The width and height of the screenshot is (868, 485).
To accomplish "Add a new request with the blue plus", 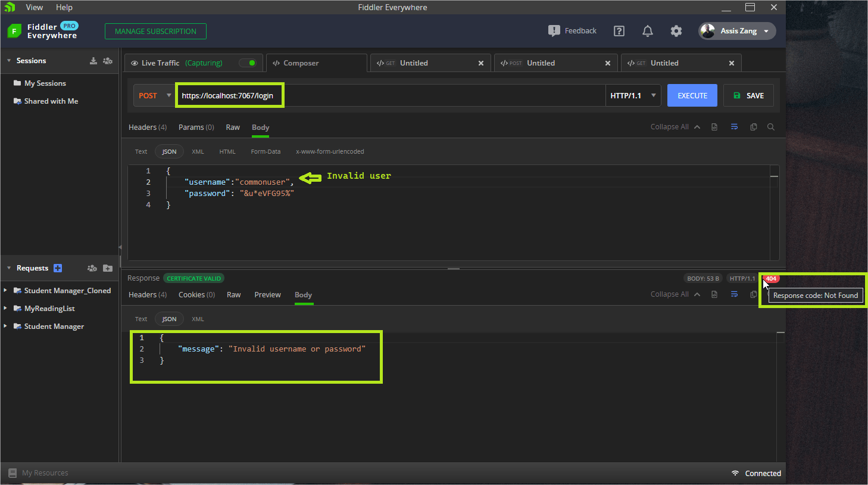I will tap(58, 268).
